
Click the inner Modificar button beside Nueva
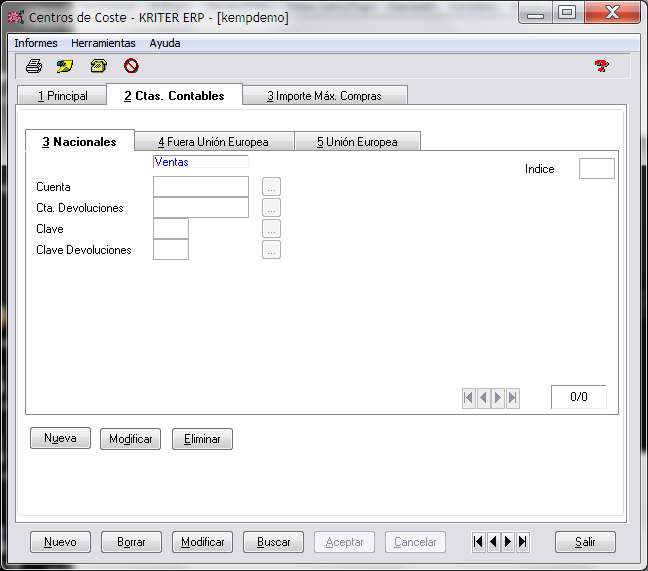131,439
